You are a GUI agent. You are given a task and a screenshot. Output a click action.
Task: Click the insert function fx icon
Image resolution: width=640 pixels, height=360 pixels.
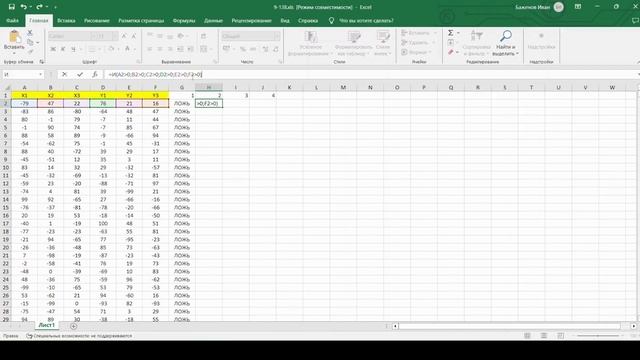95,74
